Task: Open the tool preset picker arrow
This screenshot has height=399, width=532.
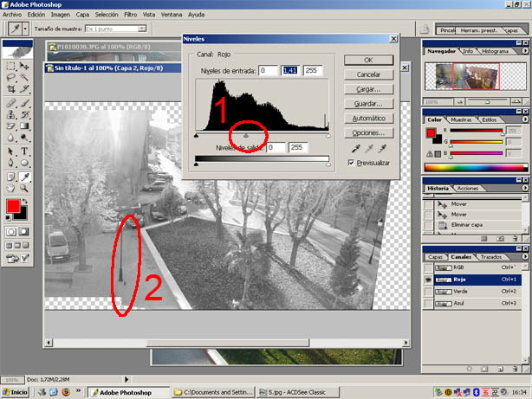Action: click(25, 29)
